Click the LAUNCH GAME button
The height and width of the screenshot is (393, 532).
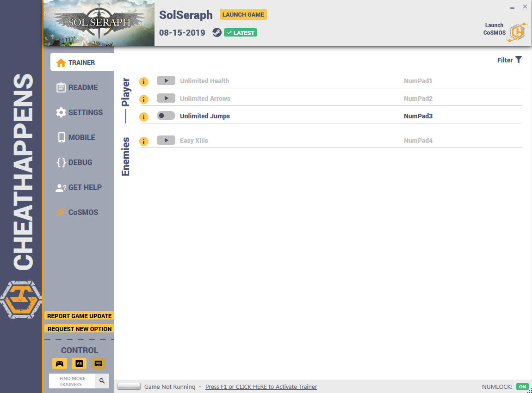[x=243, y=15]
